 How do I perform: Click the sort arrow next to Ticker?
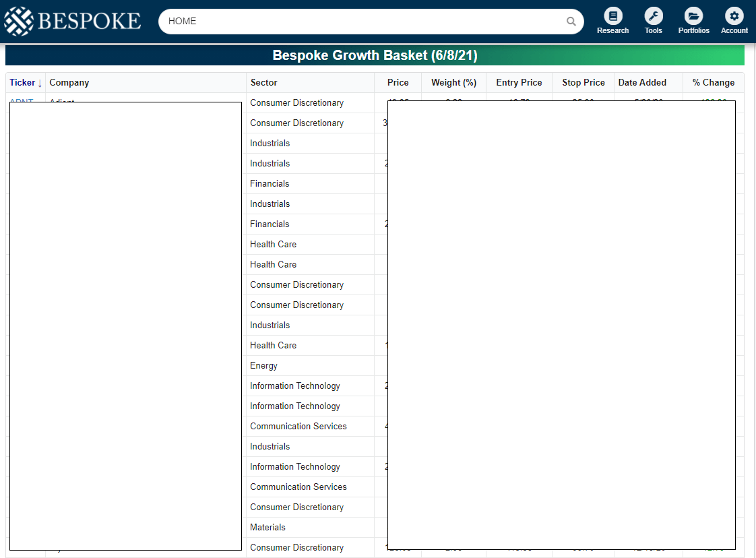coord(38,82)
